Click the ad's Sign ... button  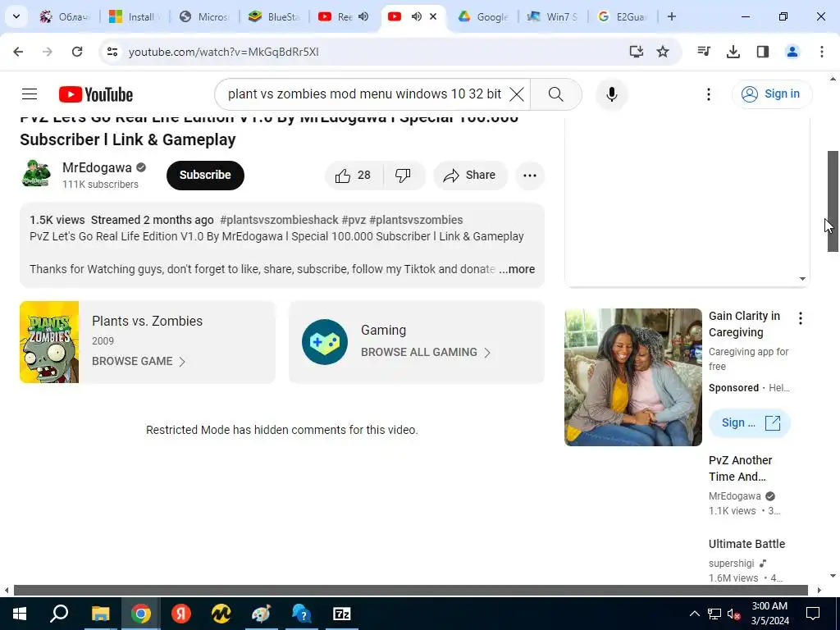click(750, 422)
